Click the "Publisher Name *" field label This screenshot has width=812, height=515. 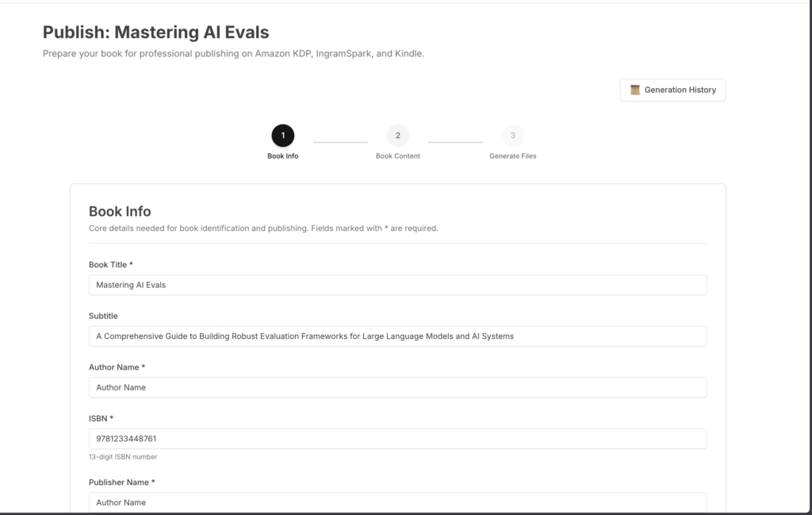[x=121, y=482]
